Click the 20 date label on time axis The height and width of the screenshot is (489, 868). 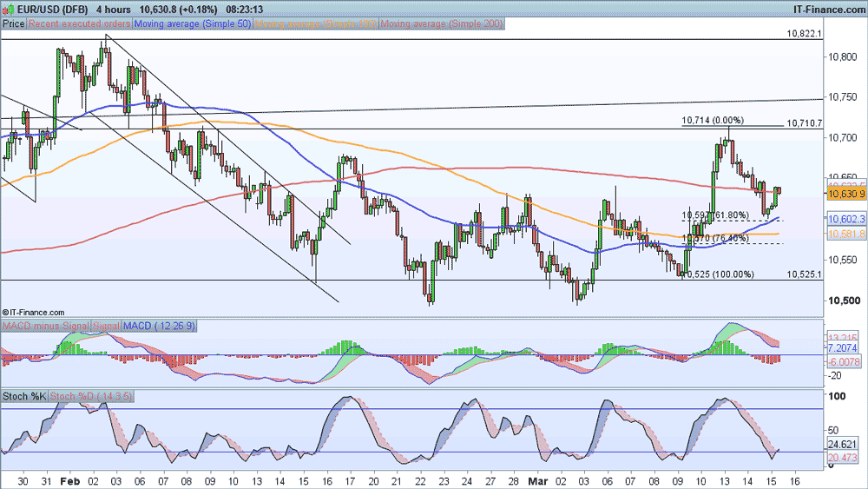373,481
